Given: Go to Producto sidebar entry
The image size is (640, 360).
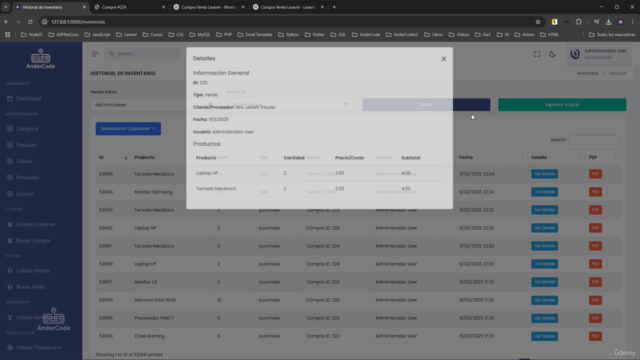Looking at the screenshot, I should pyautogui.click(x=26, y=145).
